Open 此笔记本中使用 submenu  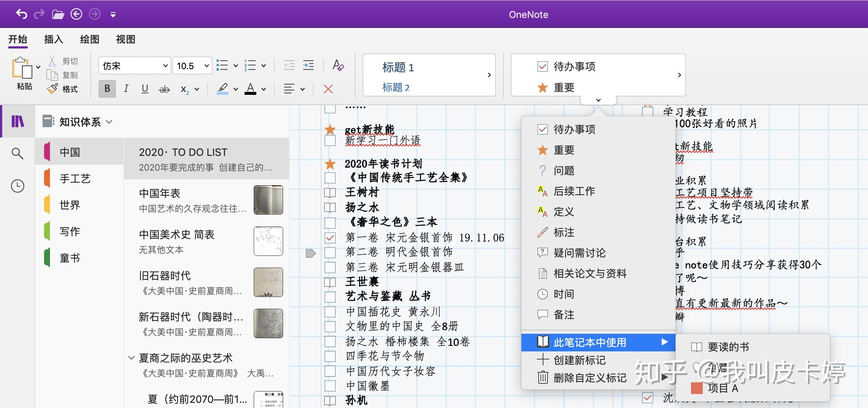click(x=598, y=342)
